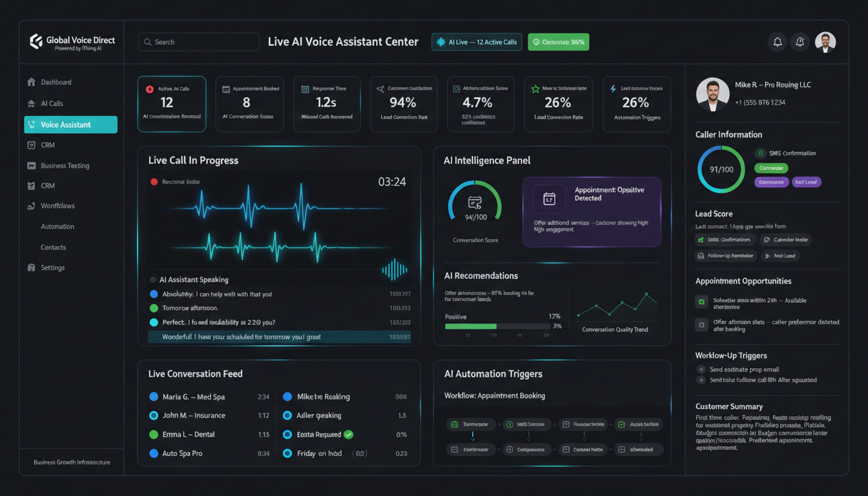Click the Dashboard home icon in sidebar
This screenshot has width=868, height=496.
(31, 82)
